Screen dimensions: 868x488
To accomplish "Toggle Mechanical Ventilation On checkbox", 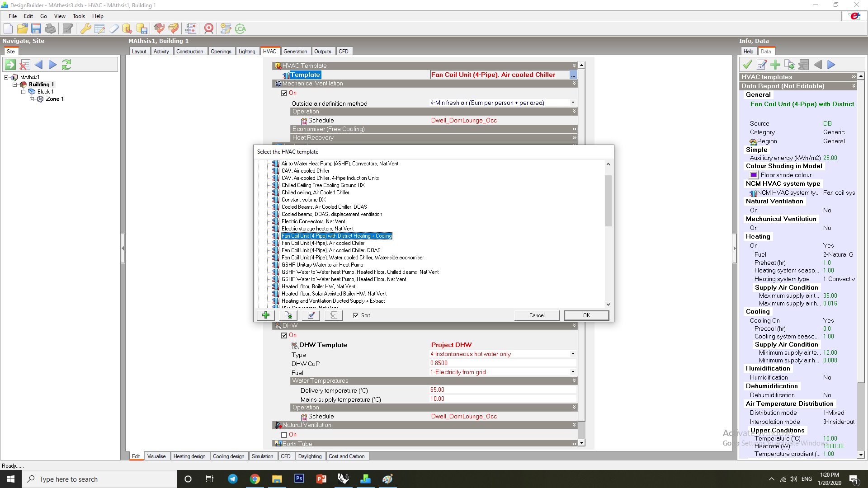I will click(284, 93).
